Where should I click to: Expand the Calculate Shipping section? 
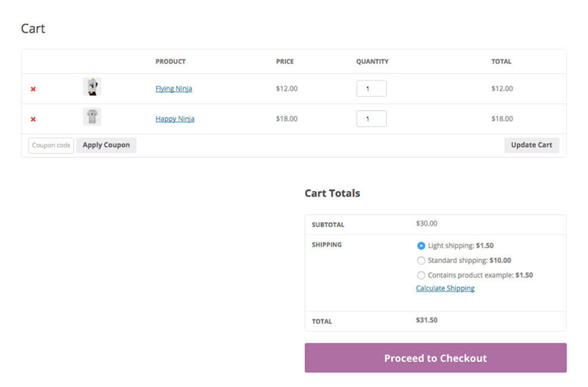coord(445,288)
